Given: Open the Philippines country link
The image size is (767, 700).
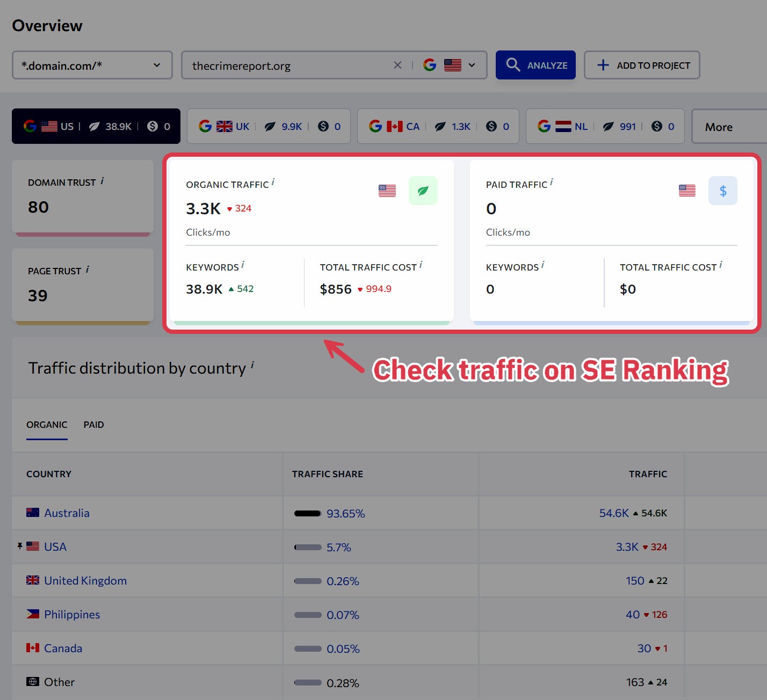Looking at the screenshot, I should pos(72,615).
